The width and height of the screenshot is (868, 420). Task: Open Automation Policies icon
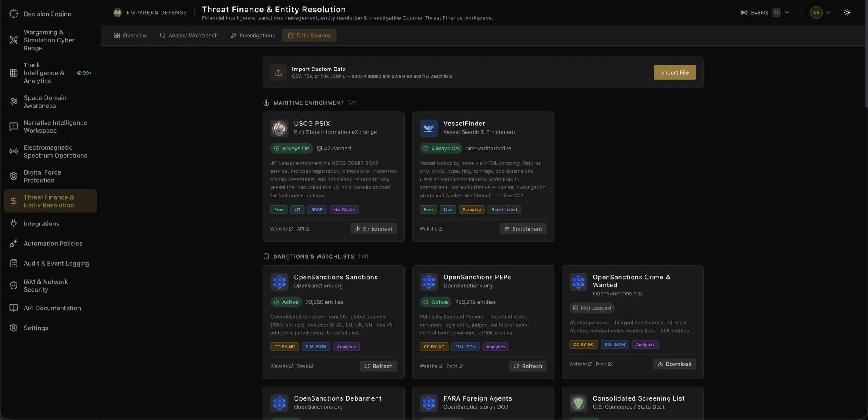(x=14, y=243)
